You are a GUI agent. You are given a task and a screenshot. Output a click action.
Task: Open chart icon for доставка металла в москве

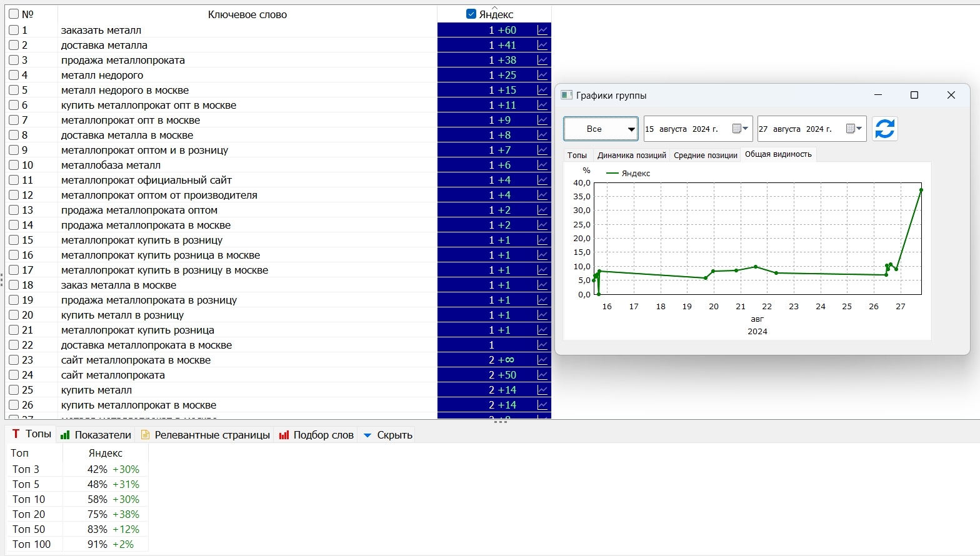(x=542, y=135)
